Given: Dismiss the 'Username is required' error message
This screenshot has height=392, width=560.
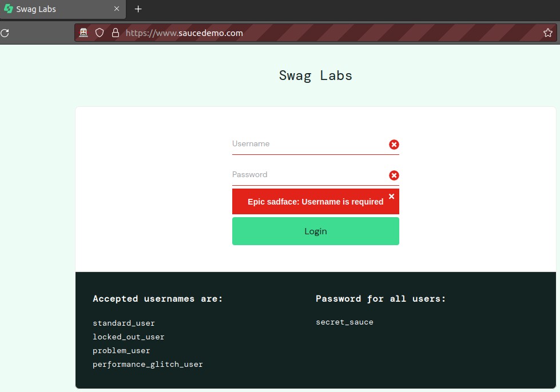Looking at the screenshot, I should point(391,197).
